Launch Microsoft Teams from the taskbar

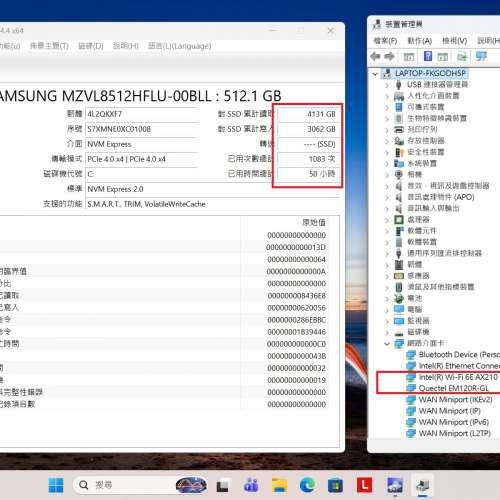click(x=251, y=485)
